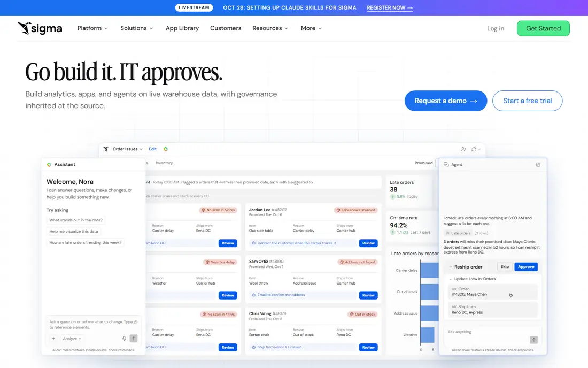Click the Sigma bird icon beside Order Issues
Image resolution: width=588 pixels, height=368 pixels.
pyautogui.click(x=106, y=149)
